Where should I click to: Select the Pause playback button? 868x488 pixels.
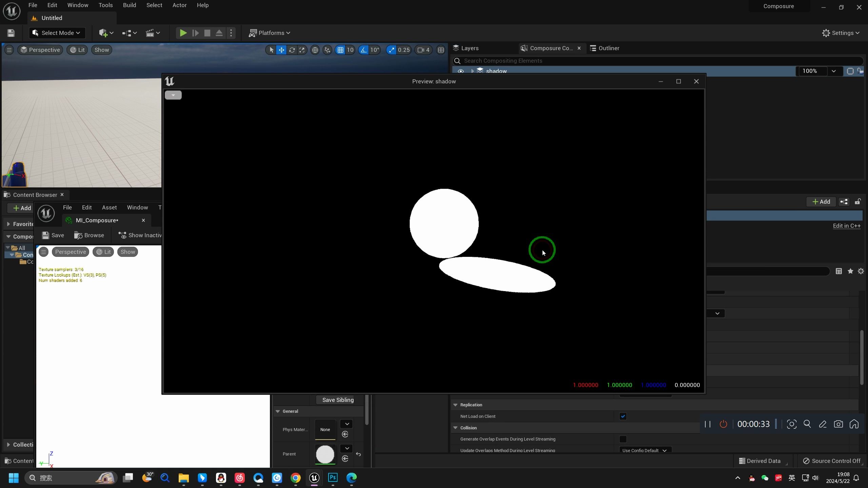point(709,424)
